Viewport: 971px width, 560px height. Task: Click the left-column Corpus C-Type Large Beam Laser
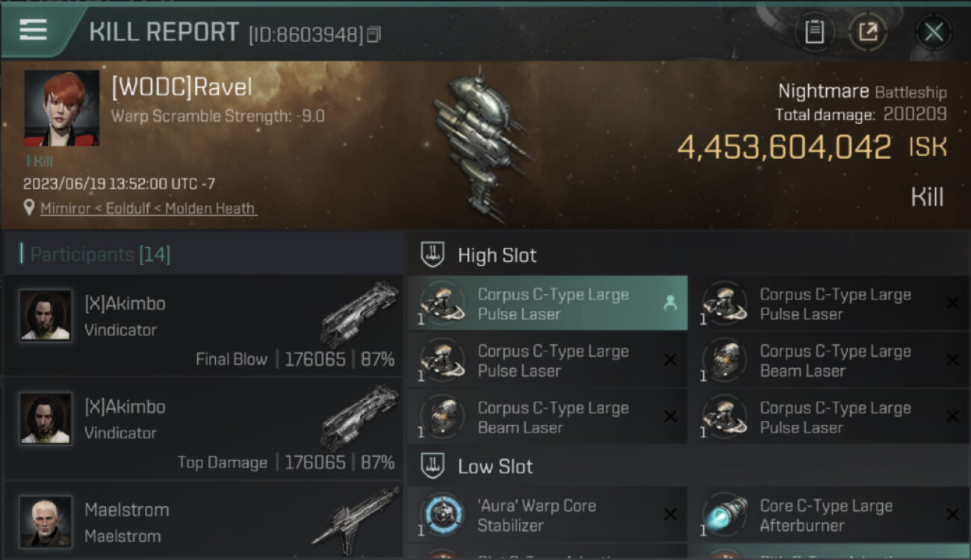[547, 417]
